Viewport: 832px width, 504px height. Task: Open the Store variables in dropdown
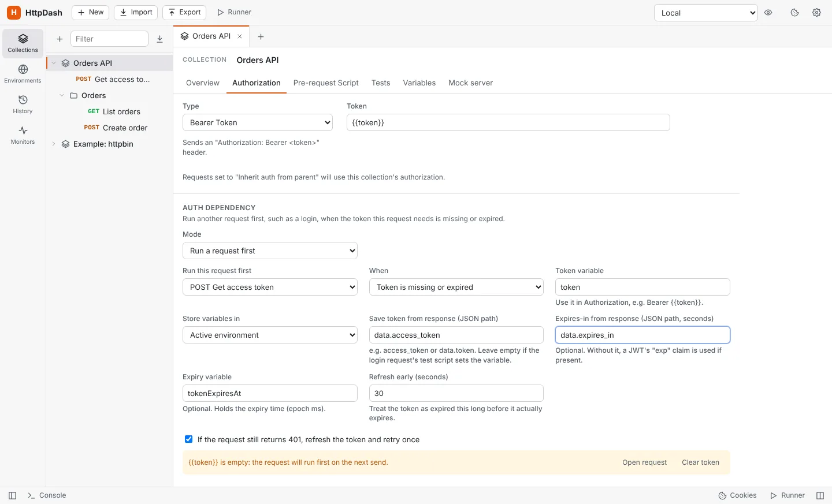(270, 335)
